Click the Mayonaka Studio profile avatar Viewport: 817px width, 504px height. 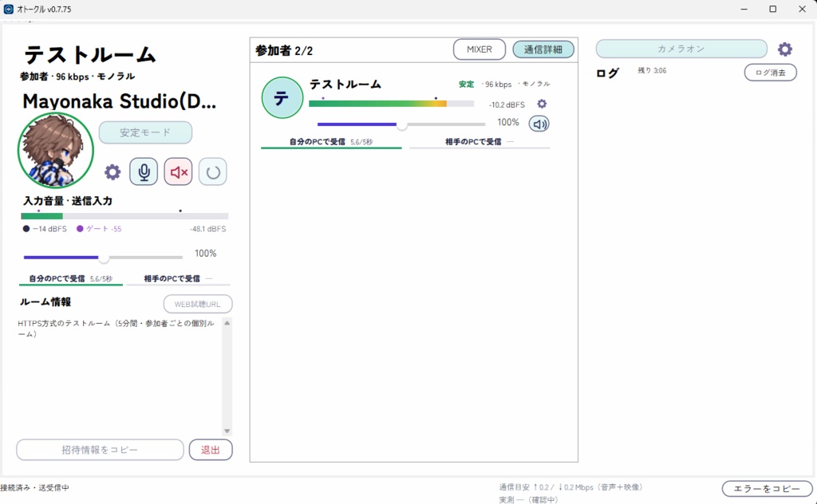[x=56, y=151]
